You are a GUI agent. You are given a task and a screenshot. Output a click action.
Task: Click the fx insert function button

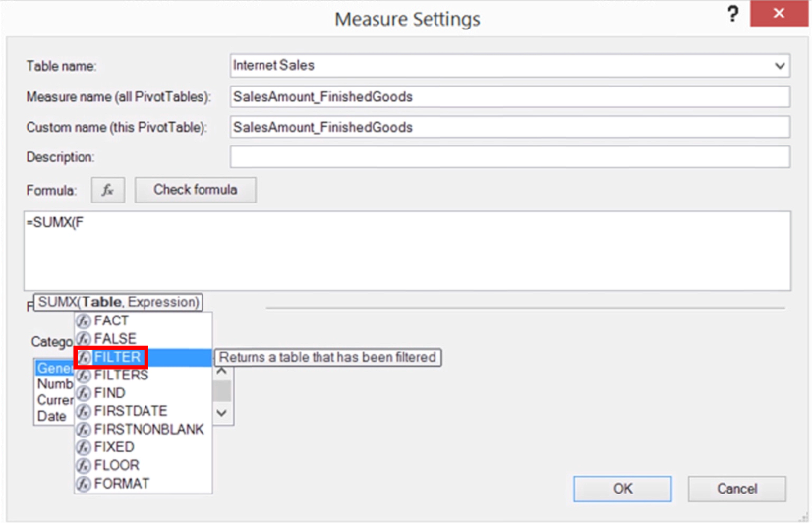(108, 190)
